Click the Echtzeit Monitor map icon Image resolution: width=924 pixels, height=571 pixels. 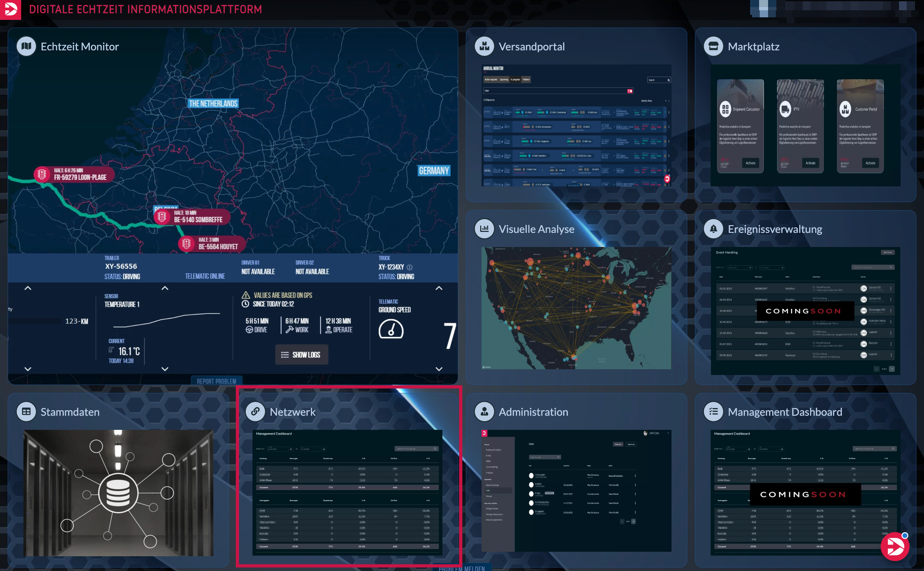pyautogui.click(x=26, y=46)
